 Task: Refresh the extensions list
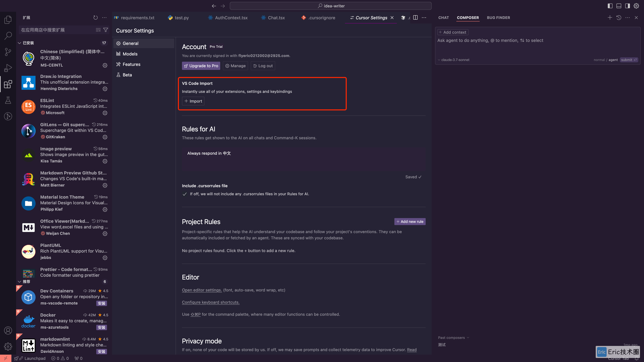[95, 17]
